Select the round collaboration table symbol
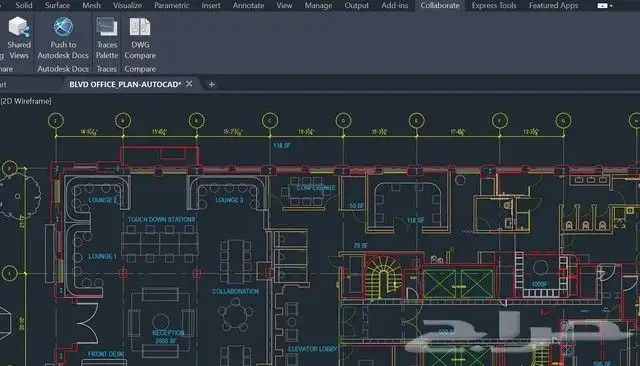 pos(235,314)
